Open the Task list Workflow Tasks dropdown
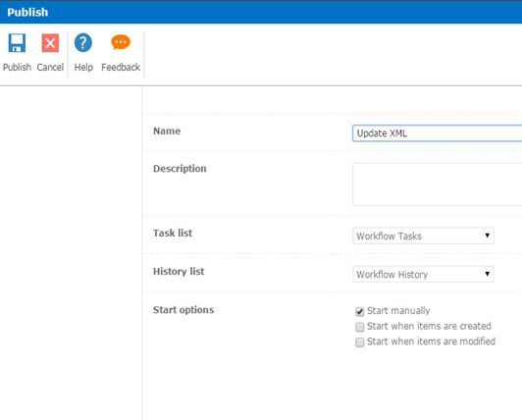The width and height of the screenshot is (522, 420). (423, 236)
